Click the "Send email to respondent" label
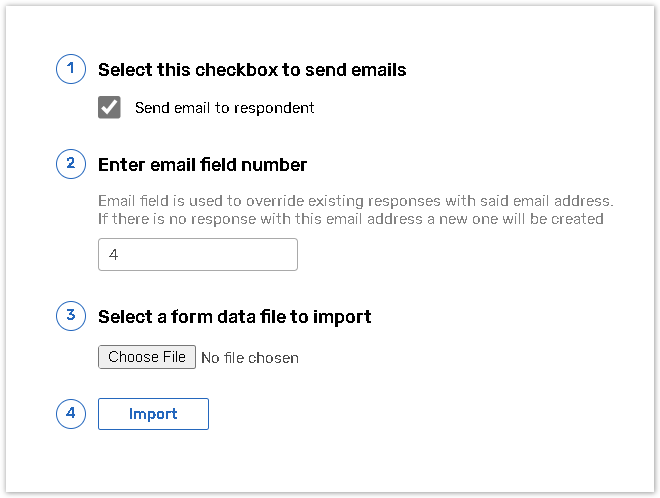 tap(224, 108)
